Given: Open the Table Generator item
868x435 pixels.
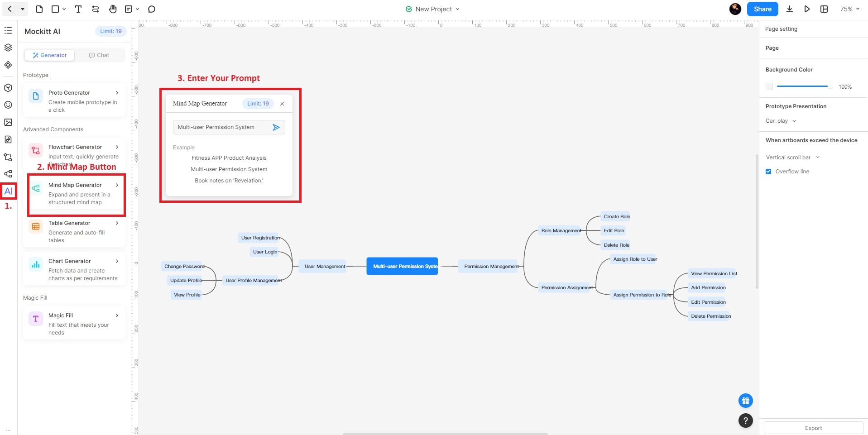Looking at the screenshot, I should [74, 231].
